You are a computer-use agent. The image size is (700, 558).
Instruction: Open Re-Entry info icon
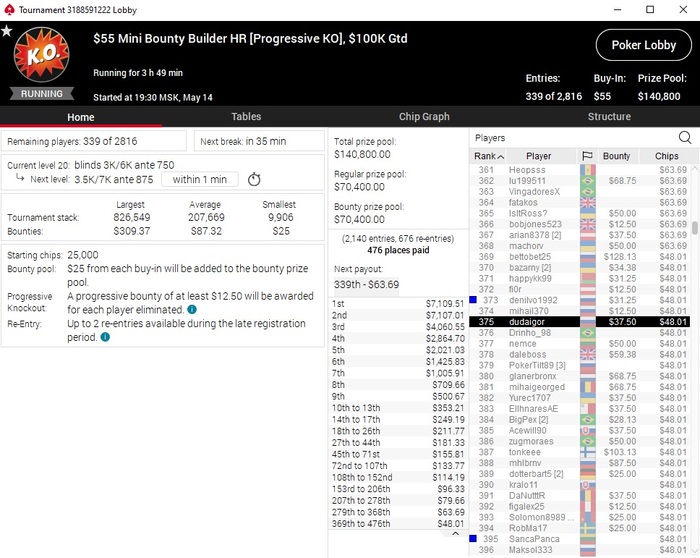coord(105,337)
